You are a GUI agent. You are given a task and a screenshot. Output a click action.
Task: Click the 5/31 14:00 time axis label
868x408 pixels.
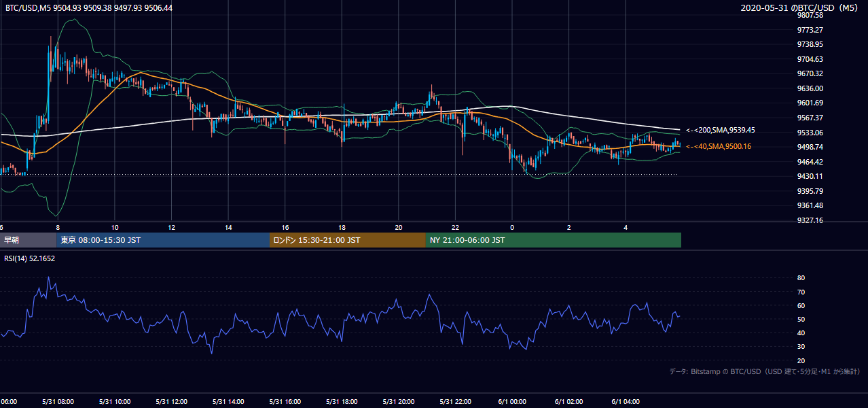[x=228, y=402]
